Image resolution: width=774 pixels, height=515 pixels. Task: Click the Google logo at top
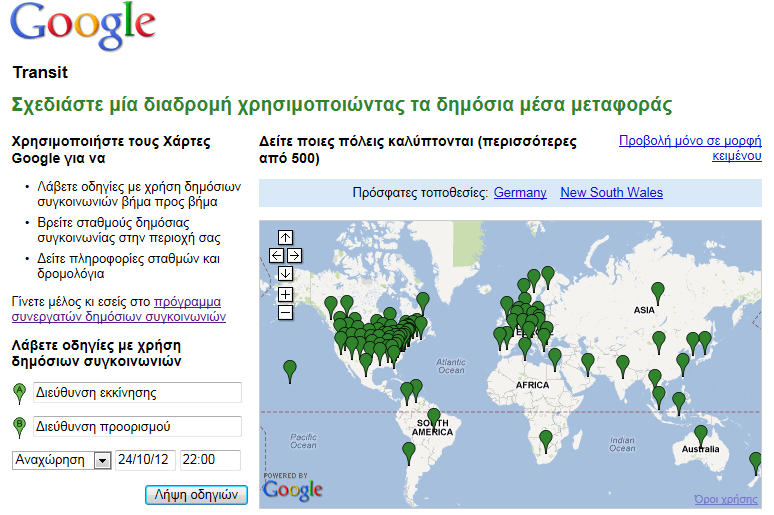point(82,26)
